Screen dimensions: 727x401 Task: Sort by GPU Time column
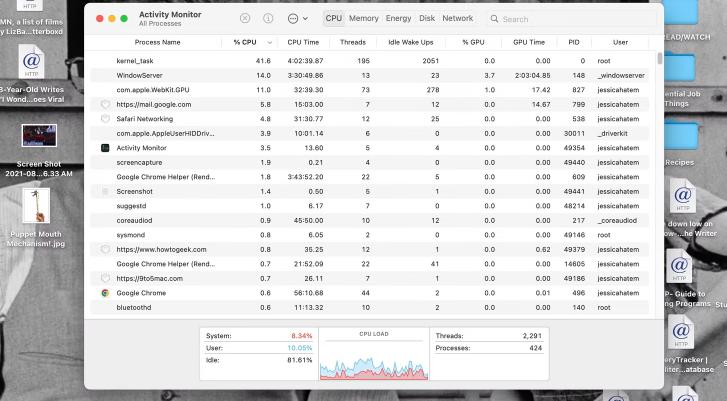pos(529,42)
